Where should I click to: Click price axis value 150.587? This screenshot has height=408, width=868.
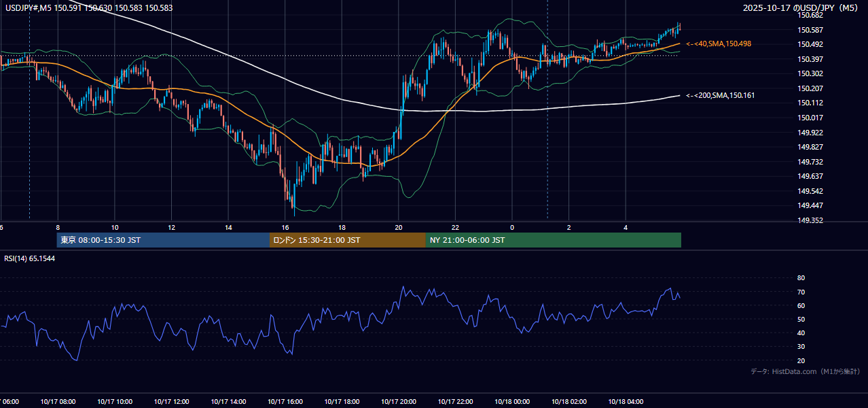click(810, 30)
